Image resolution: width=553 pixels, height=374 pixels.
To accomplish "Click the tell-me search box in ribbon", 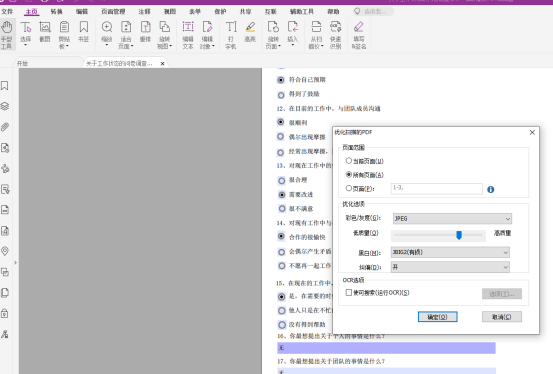I will [373, 12].
